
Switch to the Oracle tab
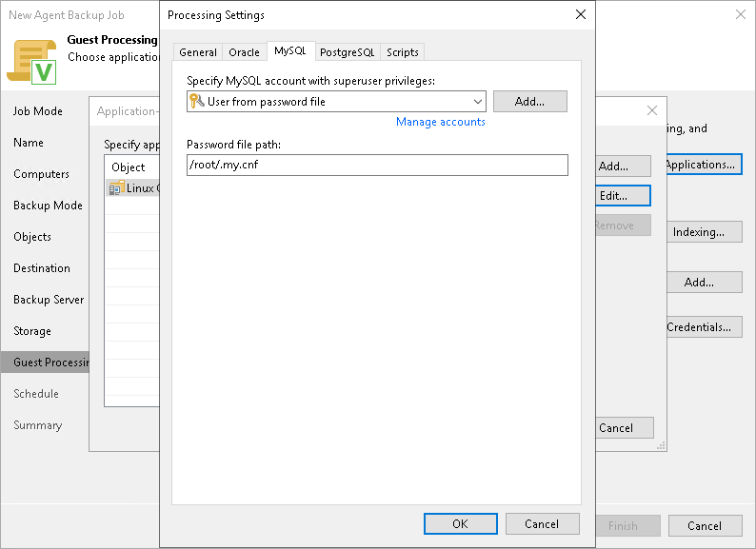(244, 52)
